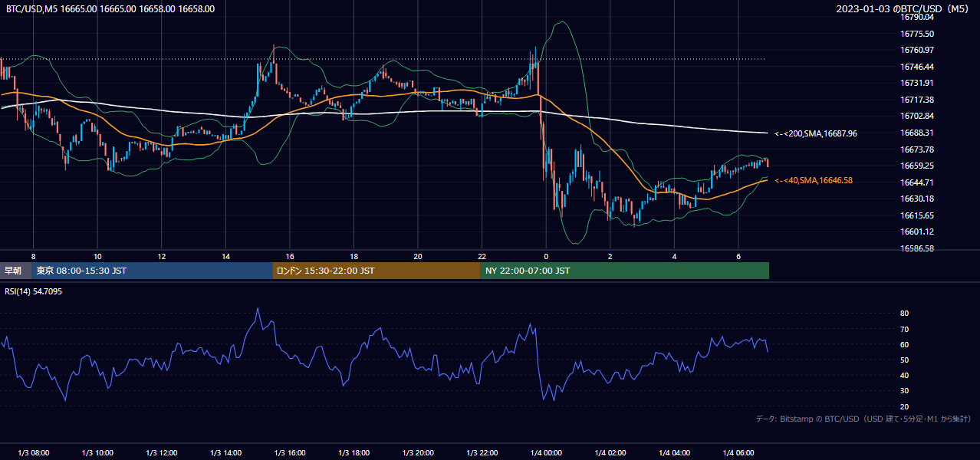Click the 1/3 14:00 time label
This screenshot has width=980, height=460.
(x=225, y=453)
